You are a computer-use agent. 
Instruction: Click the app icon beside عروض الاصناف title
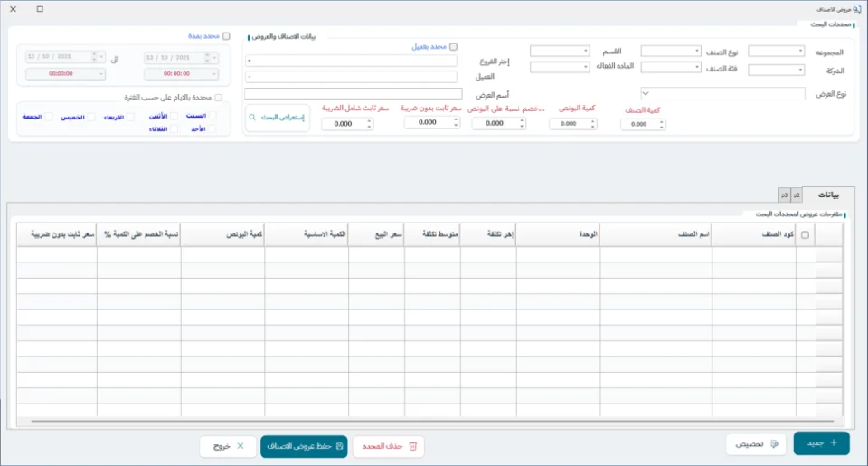(857, 9)
